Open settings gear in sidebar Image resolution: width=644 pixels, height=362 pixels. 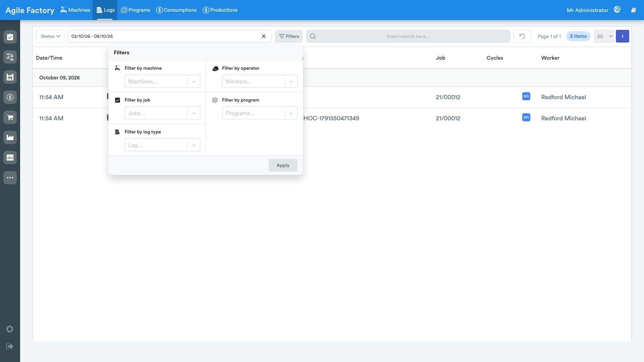click(10, 329)
